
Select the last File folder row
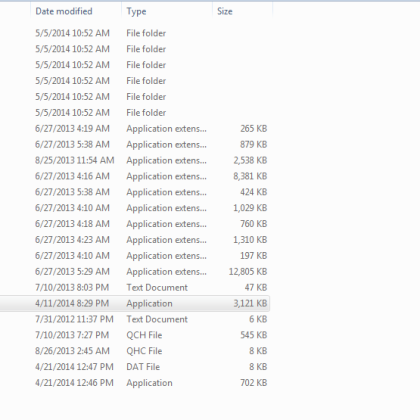(x=135, y=113)
